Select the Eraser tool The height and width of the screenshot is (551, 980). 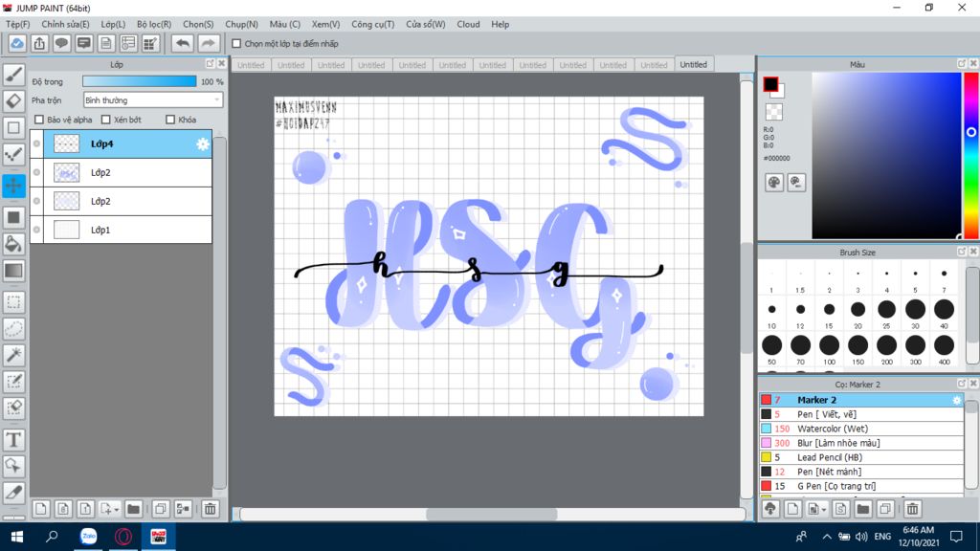[x=13, y=100]
